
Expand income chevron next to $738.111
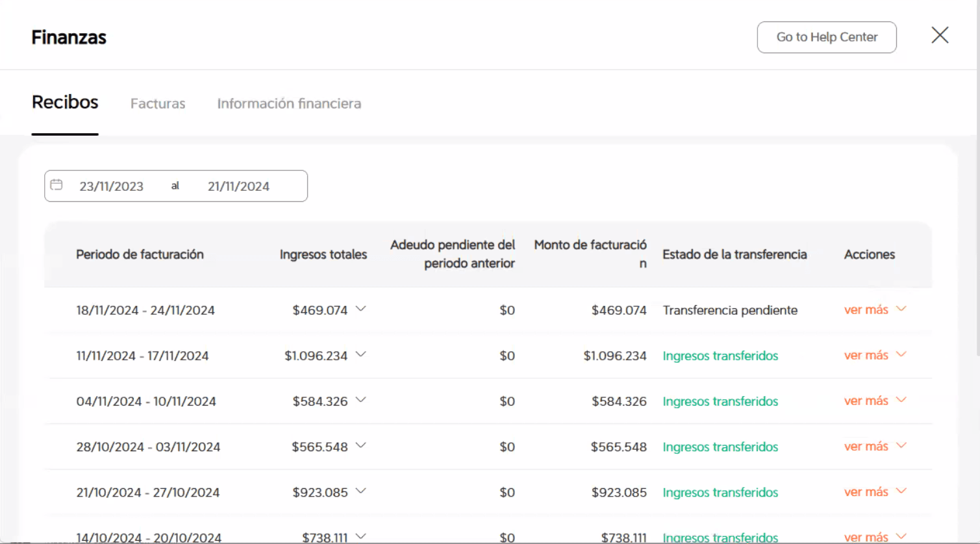(x=361, y=536)
